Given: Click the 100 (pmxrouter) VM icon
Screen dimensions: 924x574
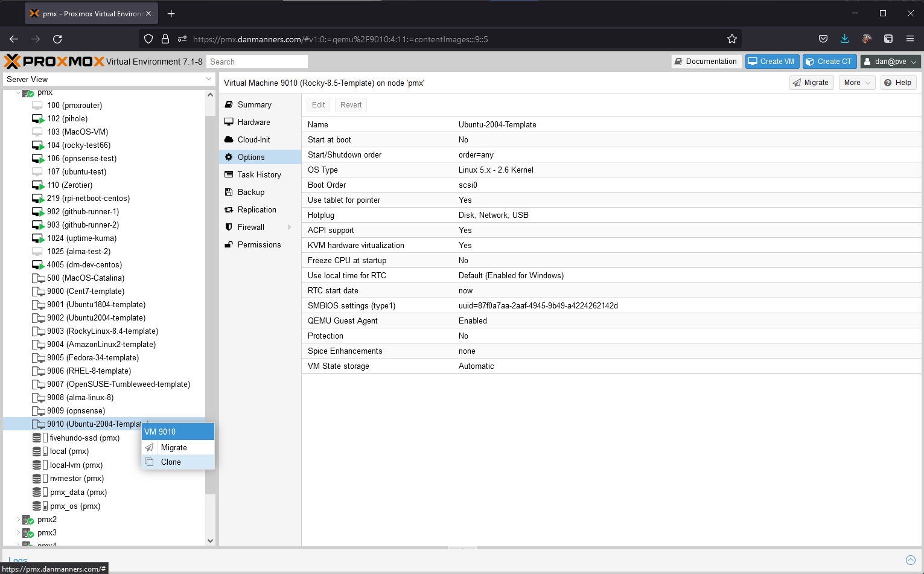Looking at the screenshot, I should click(x=37, y=105).
